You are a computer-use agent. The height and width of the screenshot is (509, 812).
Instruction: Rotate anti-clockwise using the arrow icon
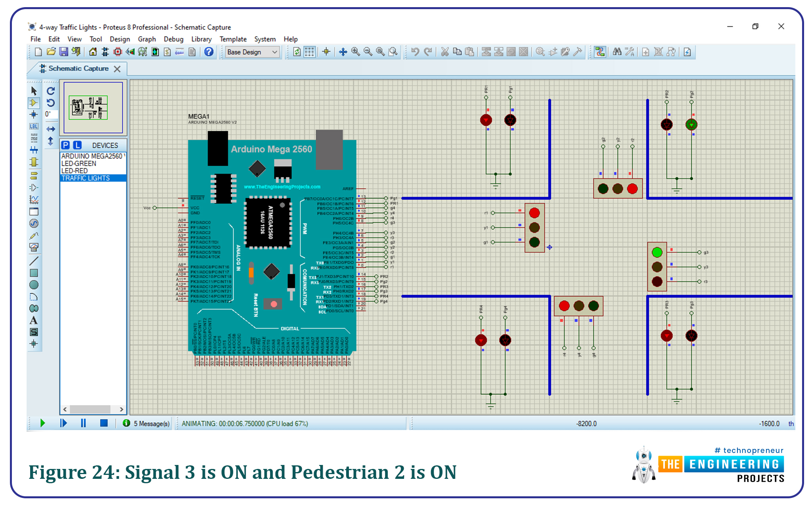tap(51, 103)
